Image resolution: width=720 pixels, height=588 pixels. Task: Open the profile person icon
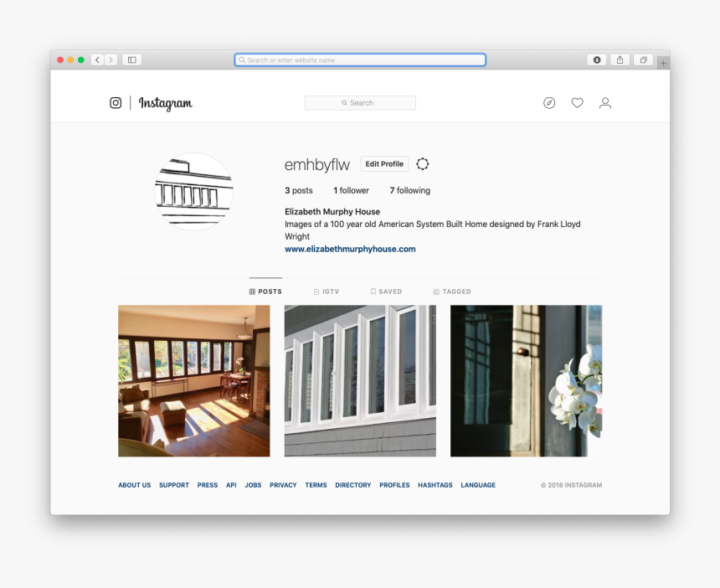(605, 103)
